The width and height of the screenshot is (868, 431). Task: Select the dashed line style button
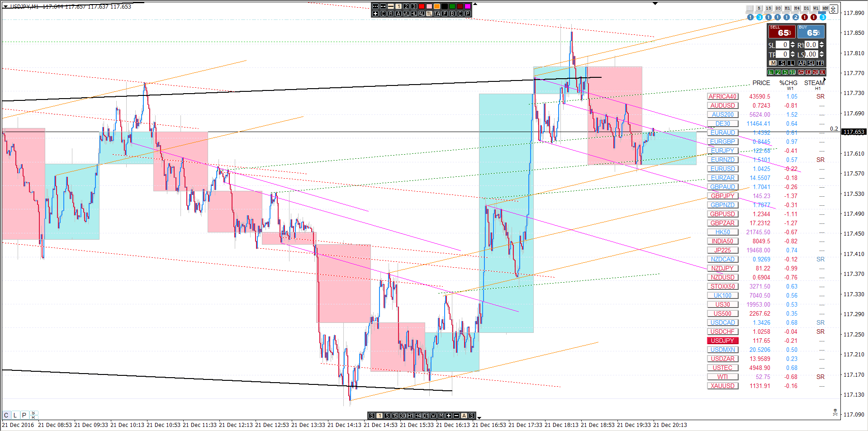click(x=383, y=6)
